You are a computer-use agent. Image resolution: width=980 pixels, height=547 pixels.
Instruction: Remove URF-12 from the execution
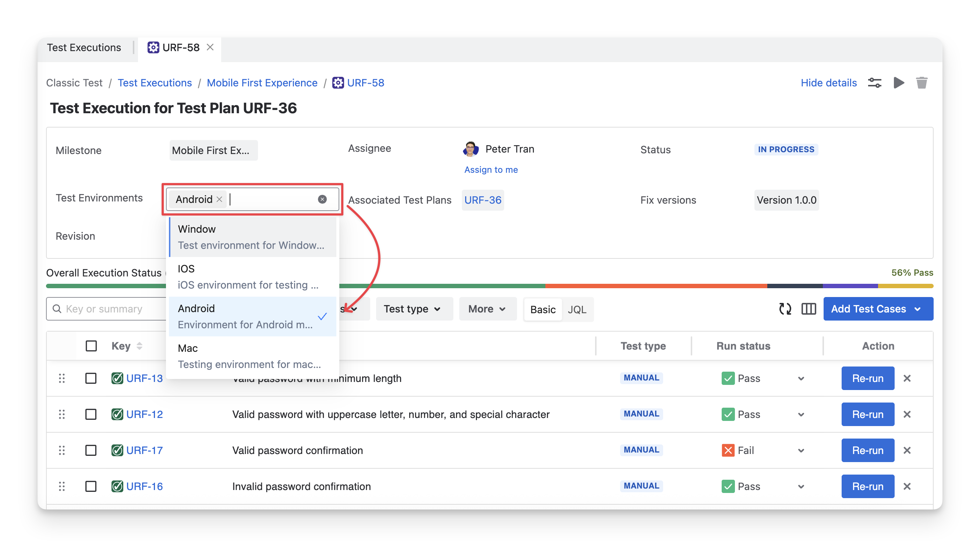(x=907, y=414)
